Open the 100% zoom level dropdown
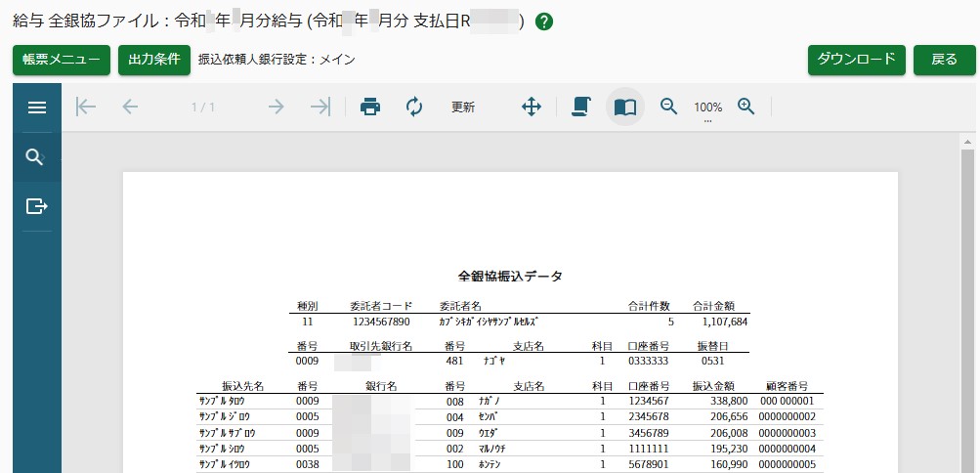Viewport: 980px width, 473px height. click(x=707, y=107)
